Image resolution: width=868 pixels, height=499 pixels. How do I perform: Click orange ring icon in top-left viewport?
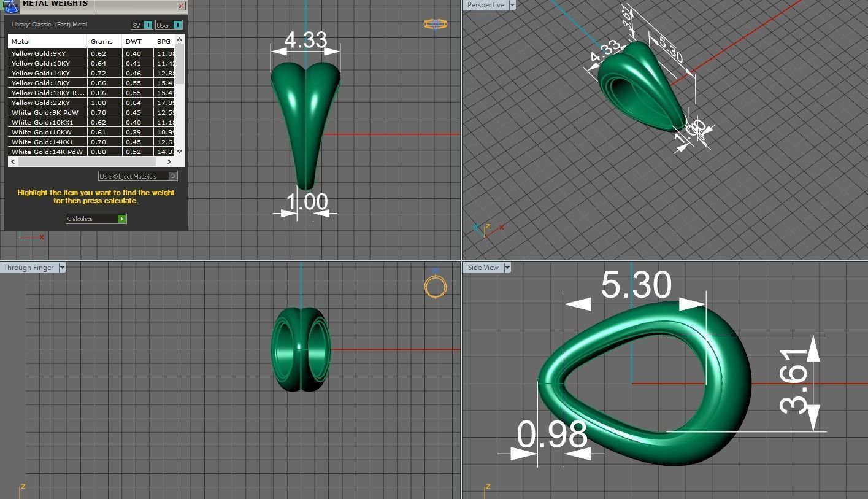click(x=435, y=24)
